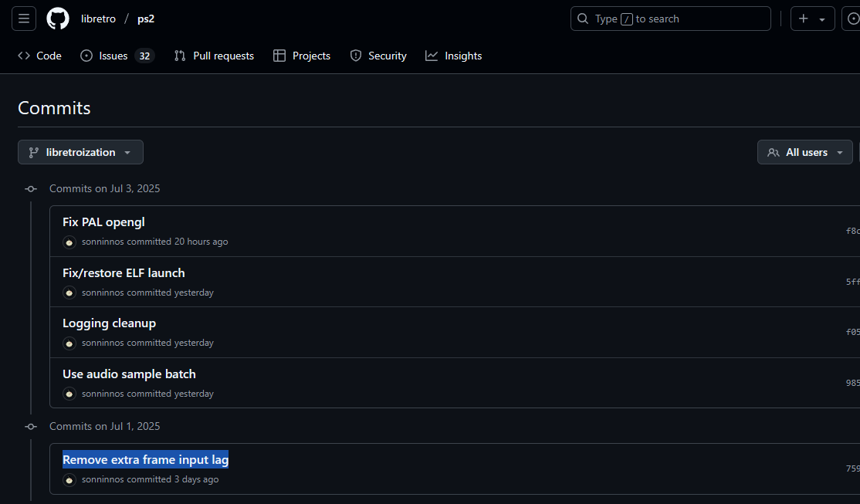Viewport: 860px width, 504px height.
Task: Click sonninnos avatar on Remove extra frame input lag
Action: point(69,480)
